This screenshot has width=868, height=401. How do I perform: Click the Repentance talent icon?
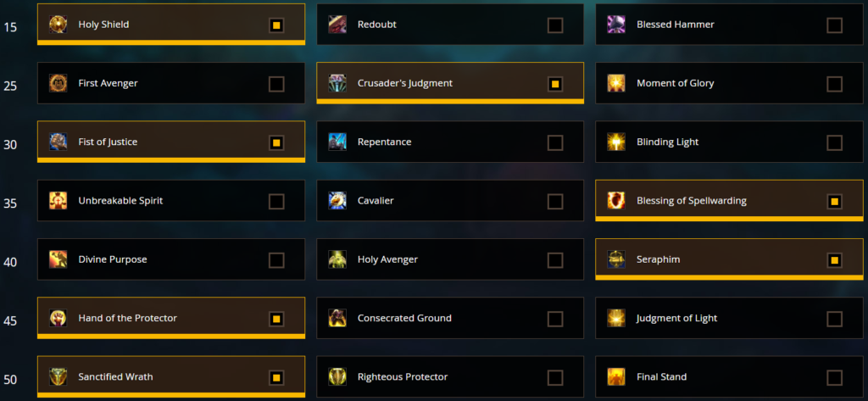click(x=337, y=142)
